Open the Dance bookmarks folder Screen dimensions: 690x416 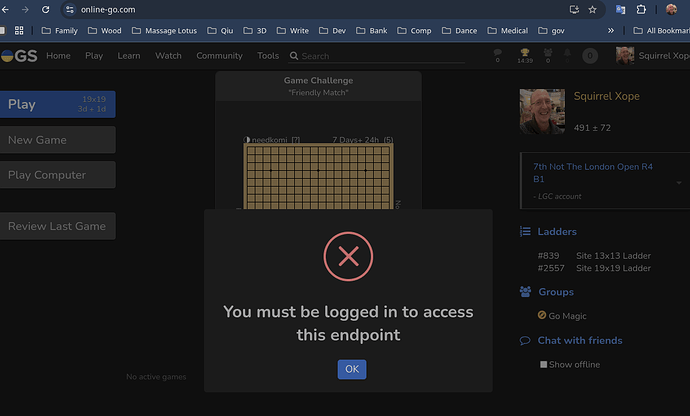pos(459,30)
